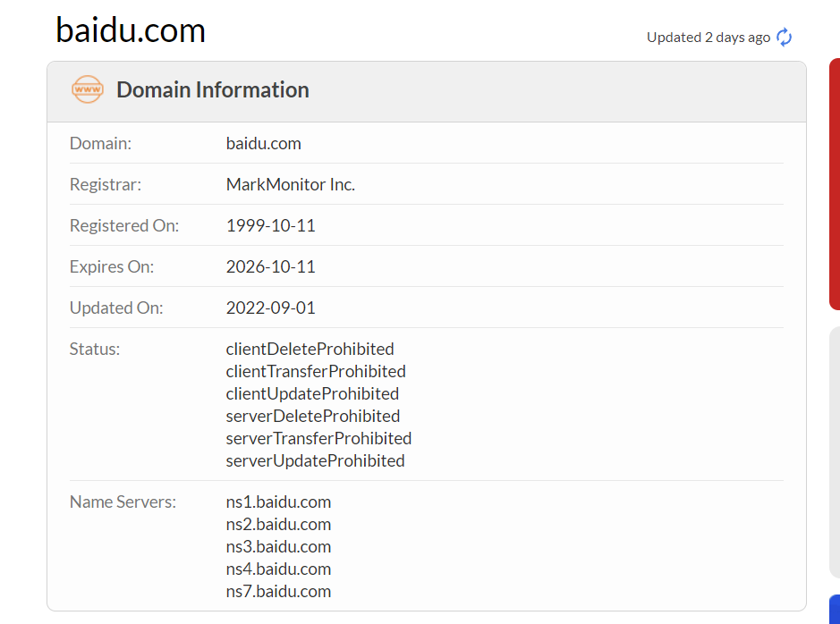Click the serverTransferProhibited status
This screenshot has height=624, width=840.
pyautogui.click(x=318, y=438)
